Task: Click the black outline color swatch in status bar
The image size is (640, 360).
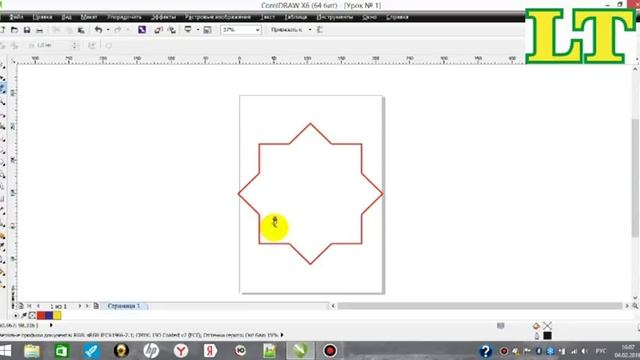Action: click(x=547, y=336)
